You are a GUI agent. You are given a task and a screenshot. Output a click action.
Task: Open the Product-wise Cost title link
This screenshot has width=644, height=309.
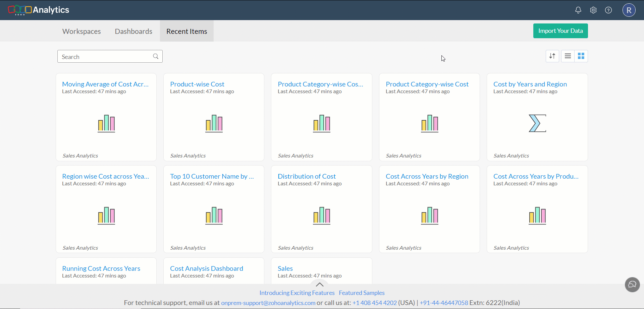[x=197, y=84]
